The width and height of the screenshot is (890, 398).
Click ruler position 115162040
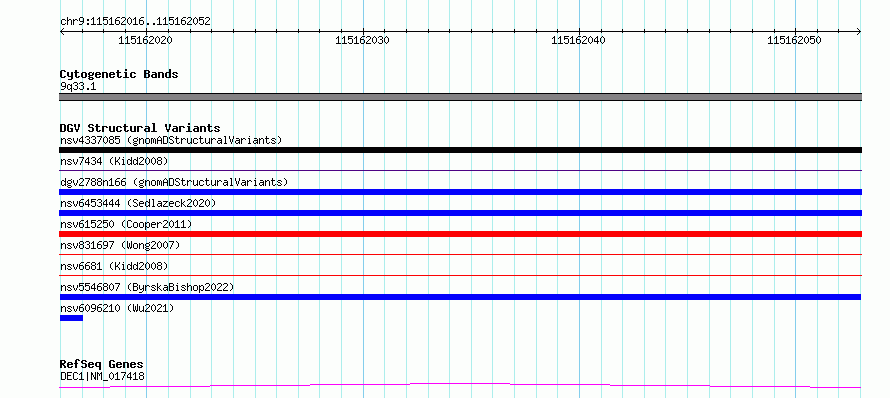[x=578, y=40]
